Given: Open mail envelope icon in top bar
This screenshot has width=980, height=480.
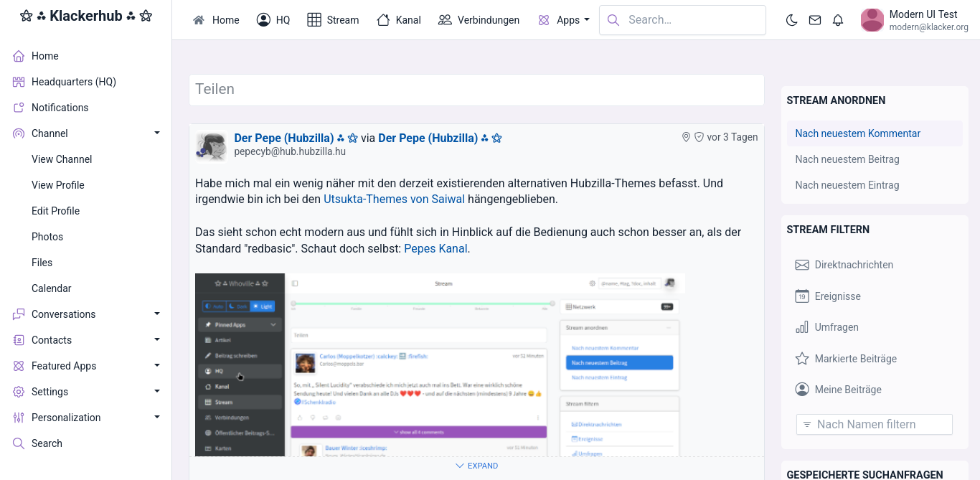Looking at the screenshot, I should pos(815,20).
